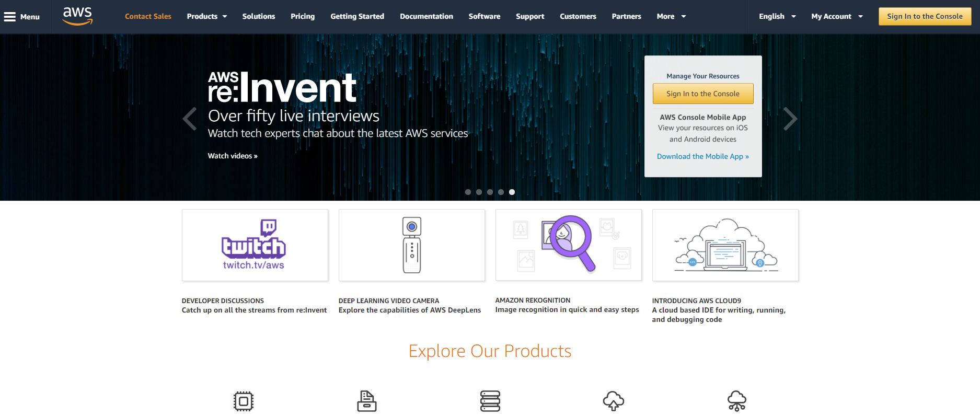The image size is (980, 416).
Task: Click the compute chip product icon
Action: (244, 401)
